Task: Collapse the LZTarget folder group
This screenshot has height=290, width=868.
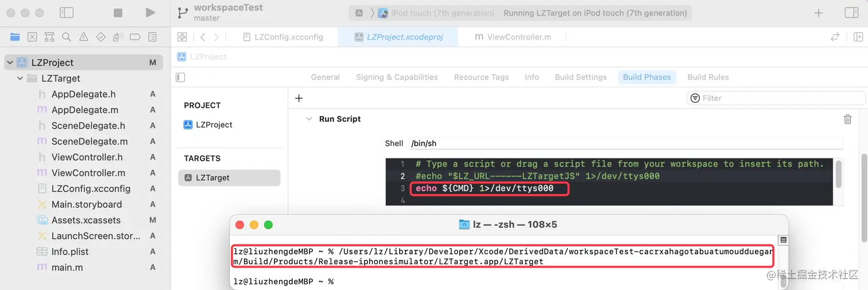Action: [x=20, y=79]
